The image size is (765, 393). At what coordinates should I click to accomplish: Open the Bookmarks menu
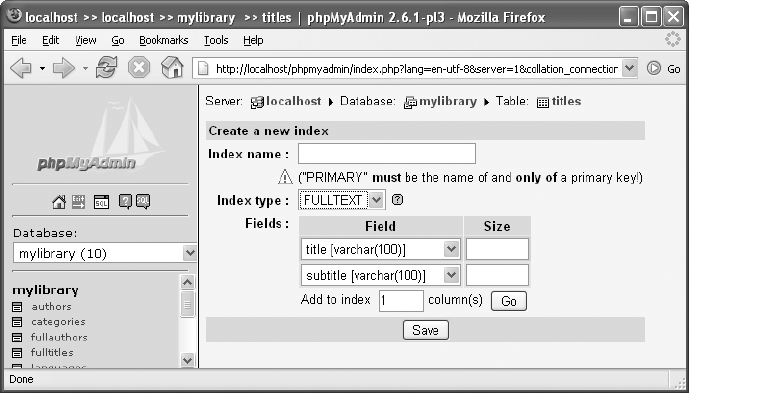click(x=163, y=40)
